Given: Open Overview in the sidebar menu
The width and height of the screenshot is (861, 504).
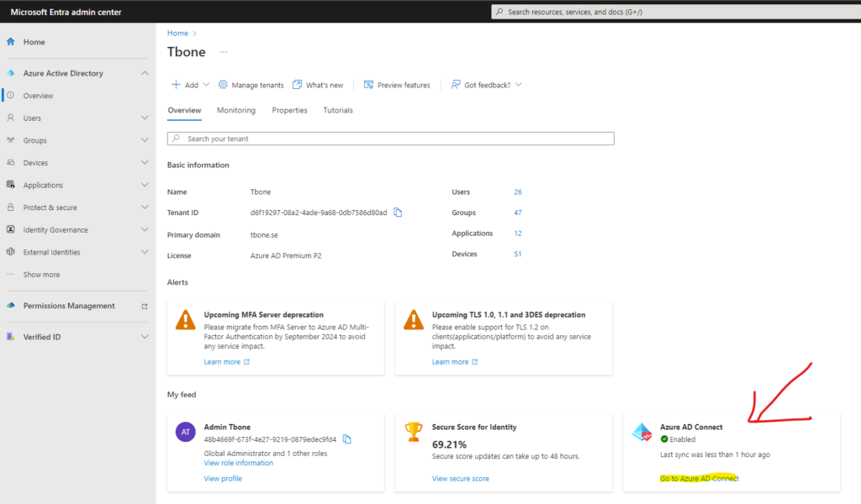Looking at the screenshot, I should click(x=38, y=96).
